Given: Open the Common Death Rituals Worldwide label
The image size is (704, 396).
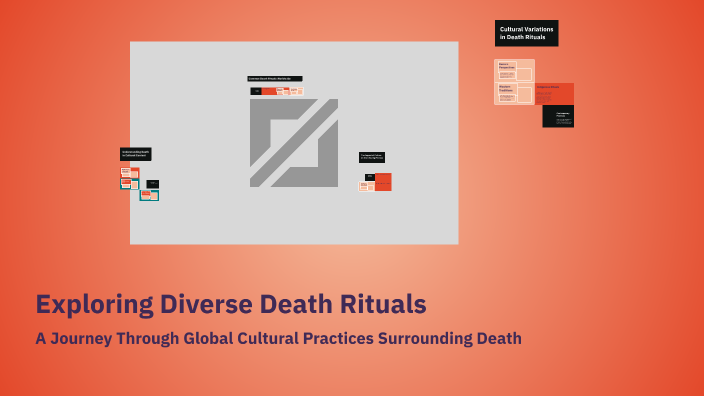Looking at the screenshot, I should tap(275, 79).
